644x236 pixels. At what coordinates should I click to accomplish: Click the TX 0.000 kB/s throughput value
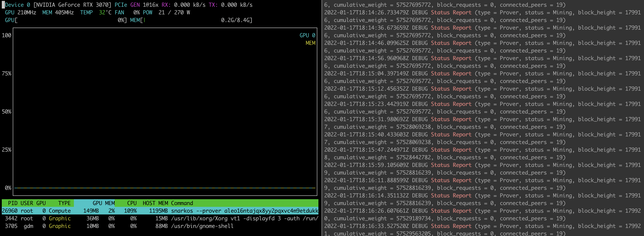tap(230, 5)
